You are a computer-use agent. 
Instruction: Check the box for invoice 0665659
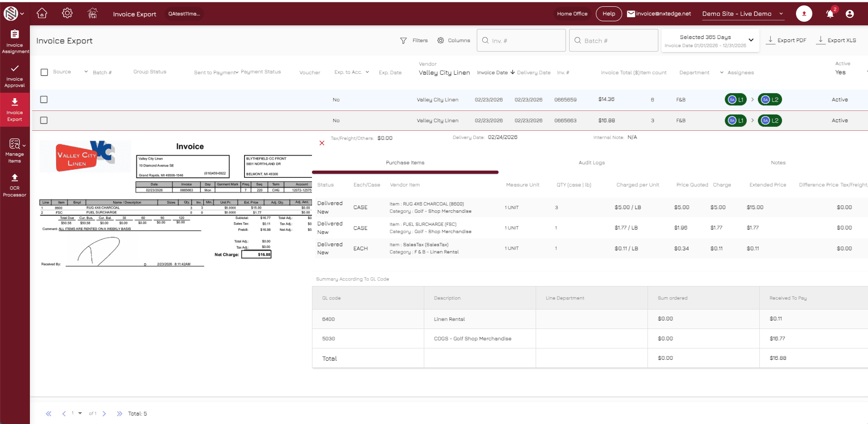(44, 100)
